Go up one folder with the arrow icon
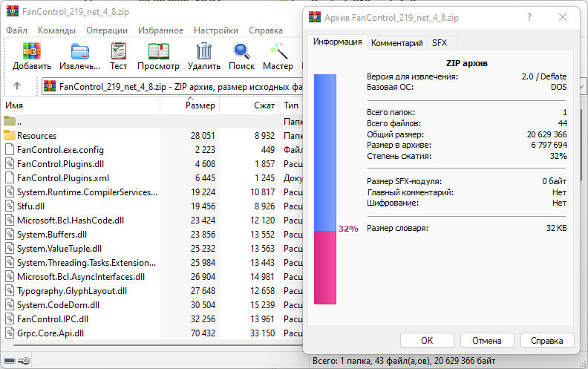The height and width of the screenshot is (369, 588). click(x=17, y=86)
